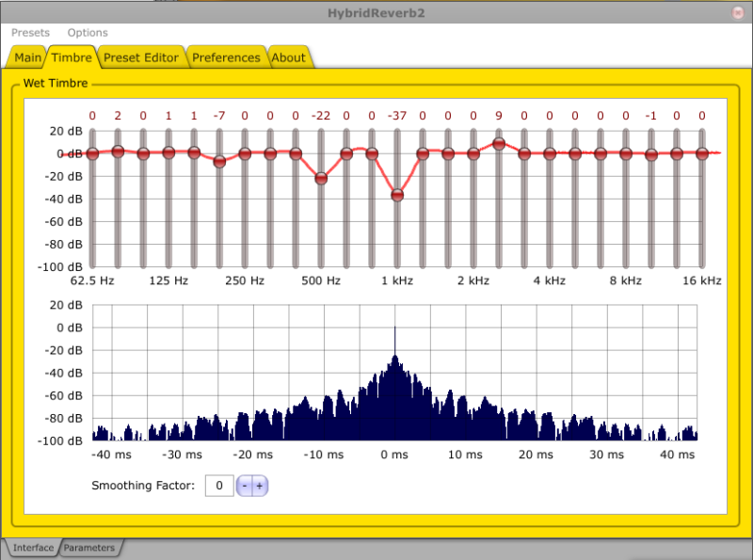Switch to the Main tab

point(27,57)
